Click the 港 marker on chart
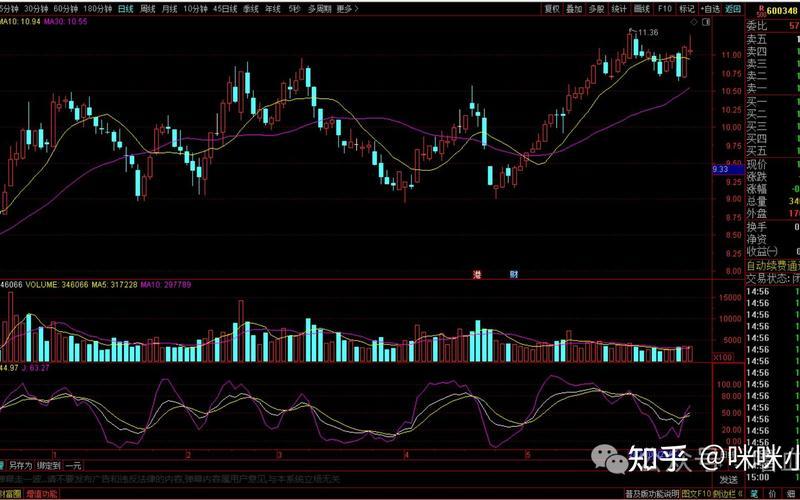Viewport: 800px width, 500px height. [x=477, y=274]
